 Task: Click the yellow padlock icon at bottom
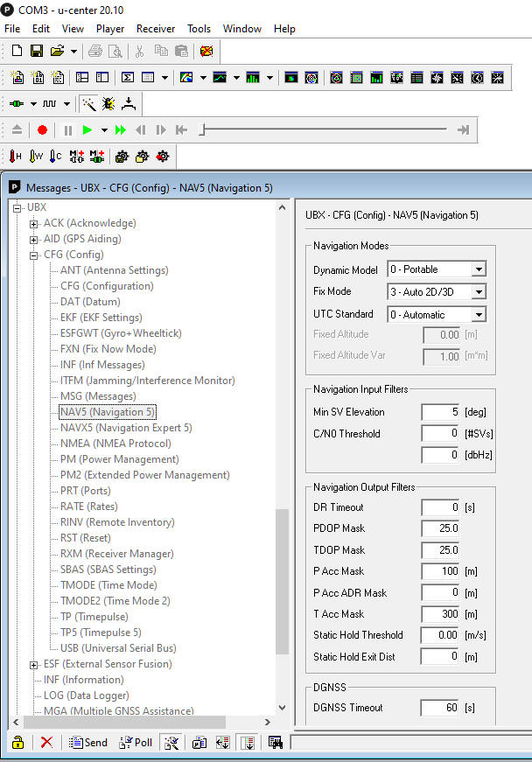coord(18,742)
